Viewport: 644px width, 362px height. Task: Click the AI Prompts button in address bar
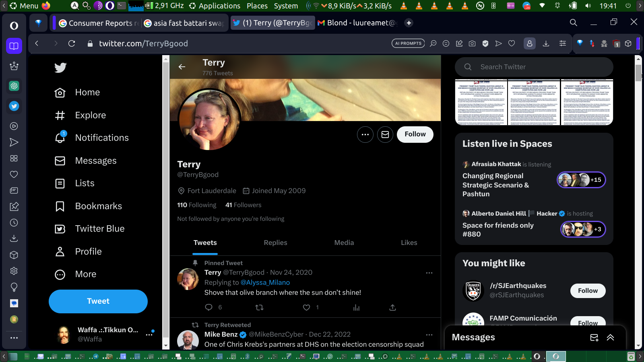coord(408,43)
